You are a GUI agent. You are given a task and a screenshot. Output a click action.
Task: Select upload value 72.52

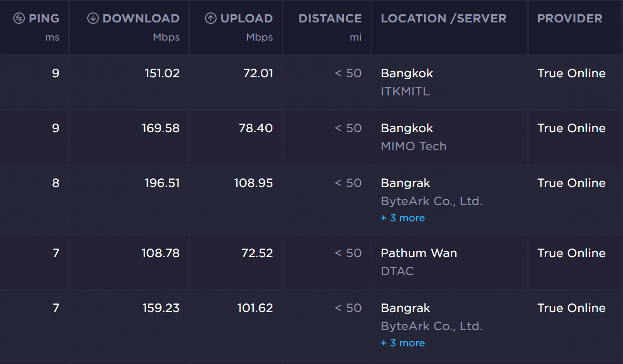pyautogui.click(x=257, y=253)
